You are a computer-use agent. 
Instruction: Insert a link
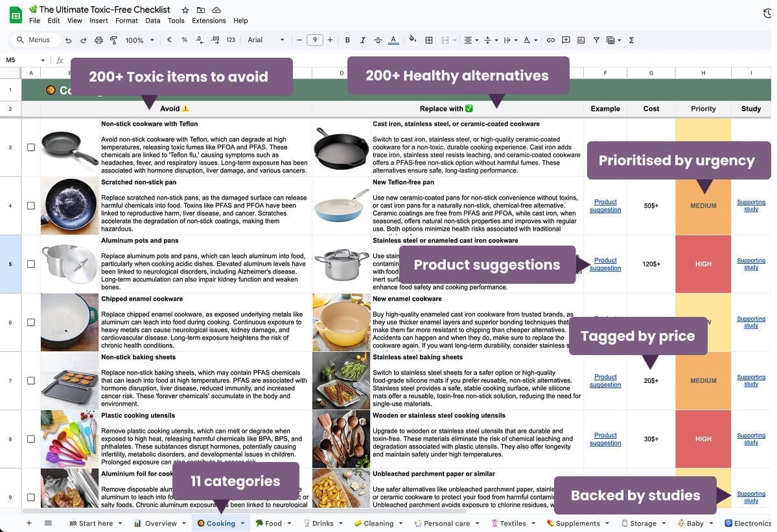click(551, 40)
